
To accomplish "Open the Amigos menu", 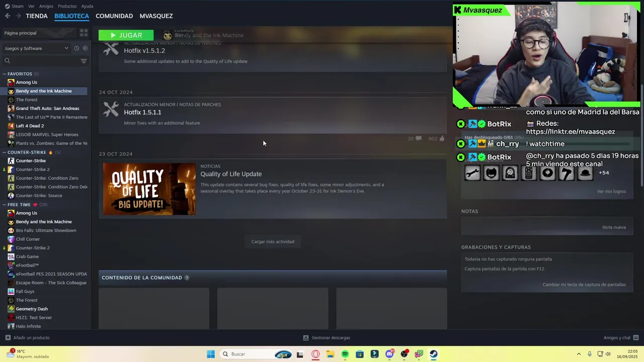I will (46, 6).
